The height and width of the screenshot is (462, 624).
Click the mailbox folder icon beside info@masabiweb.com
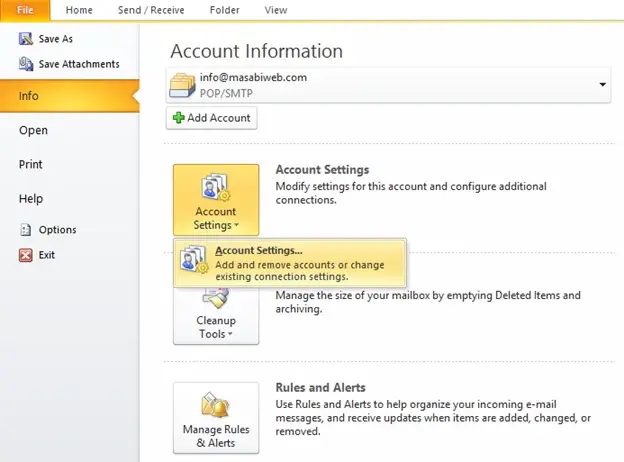pos(182,85)
